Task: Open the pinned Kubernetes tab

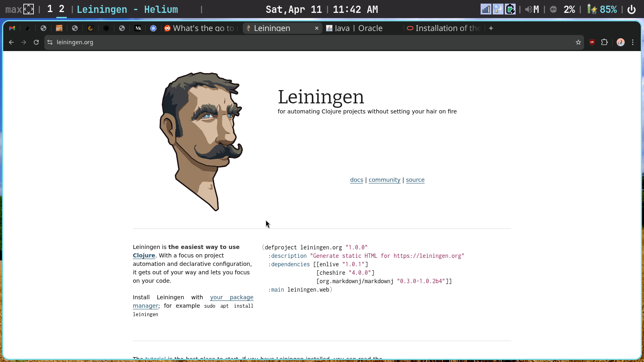Action: 153,28
